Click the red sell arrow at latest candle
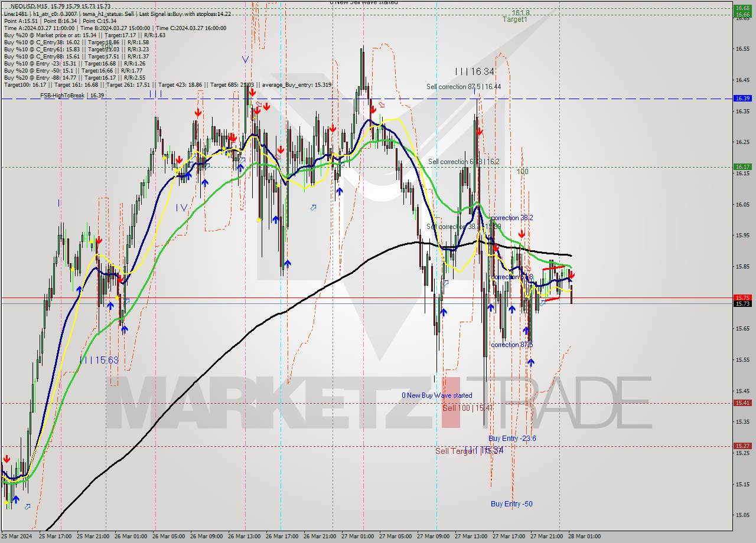This screenshot has height=543, width=756. tap(572, 275)
